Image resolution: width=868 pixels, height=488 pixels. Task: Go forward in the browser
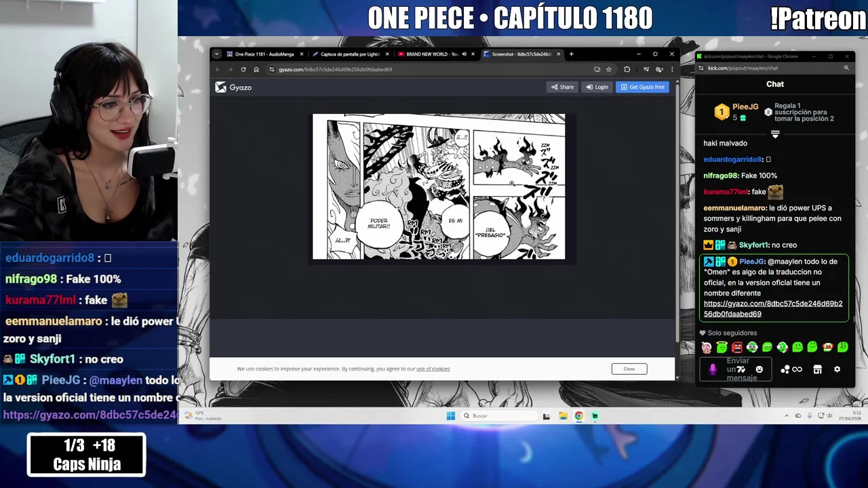[x=230, y=69]
